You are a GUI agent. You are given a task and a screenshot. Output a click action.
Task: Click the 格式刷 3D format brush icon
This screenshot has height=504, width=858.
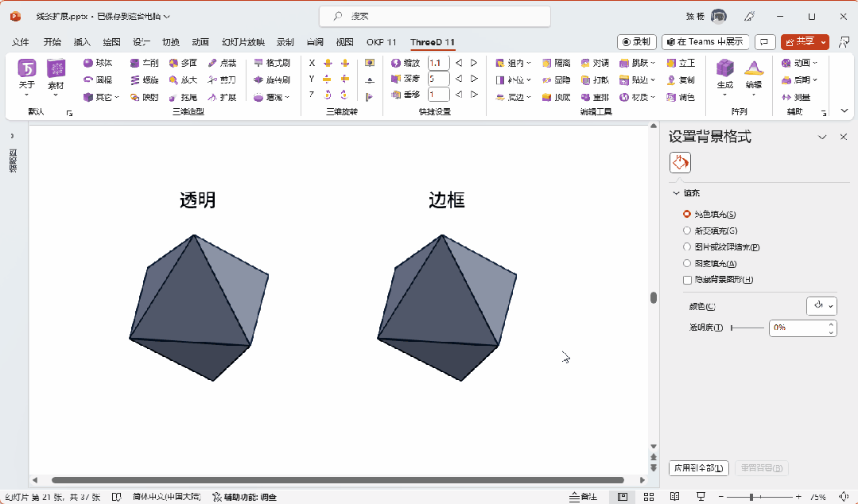[276, 63]
